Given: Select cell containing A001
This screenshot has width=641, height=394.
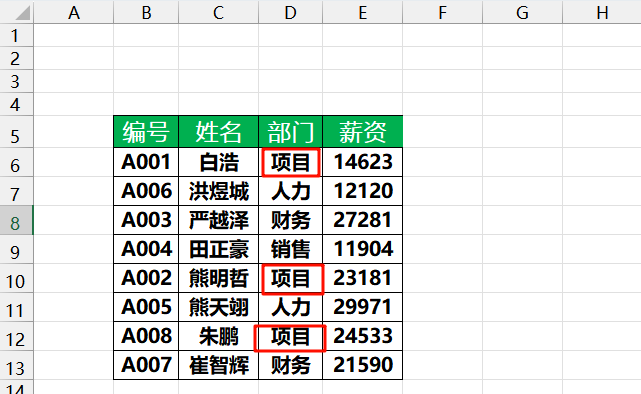Looking at the screenshot, I should coord(146,162).
